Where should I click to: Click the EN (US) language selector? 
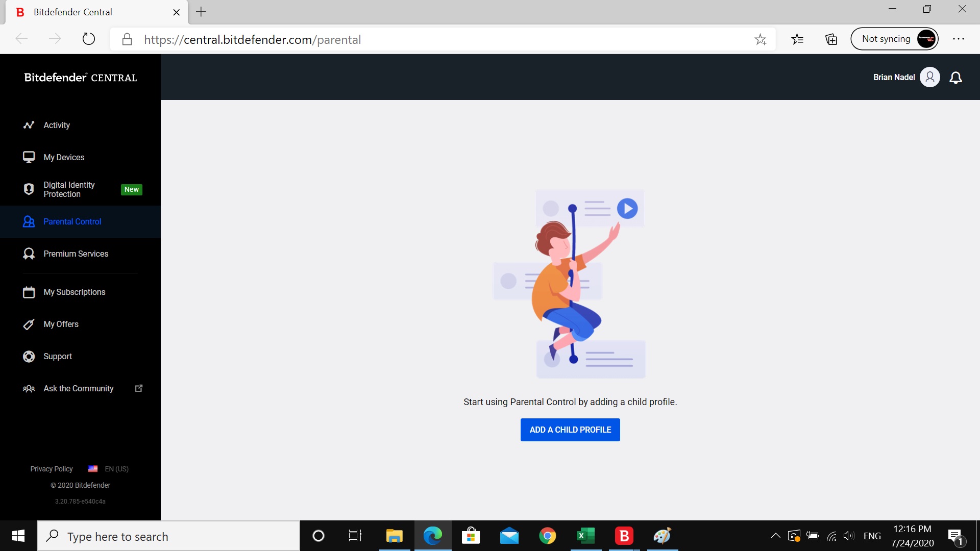(109, 469)
